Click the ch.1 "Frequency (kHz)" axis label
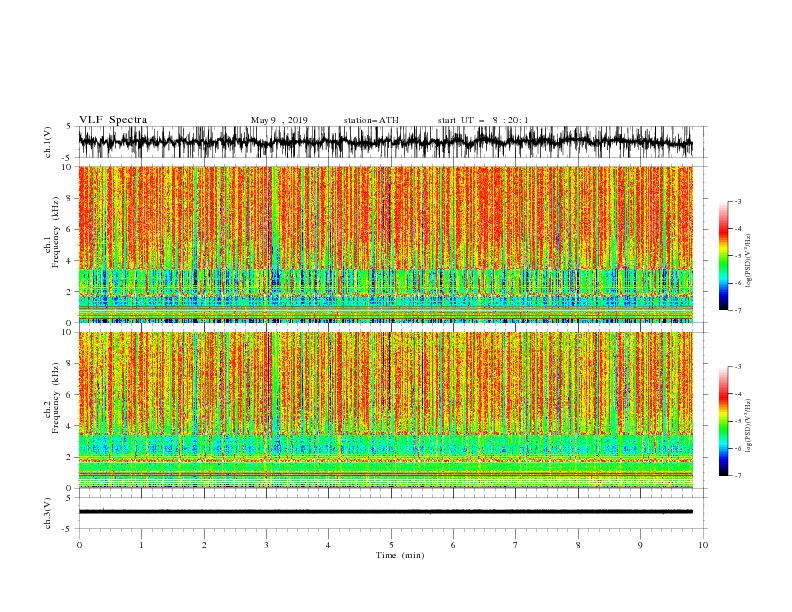 (x=56, y=232)
